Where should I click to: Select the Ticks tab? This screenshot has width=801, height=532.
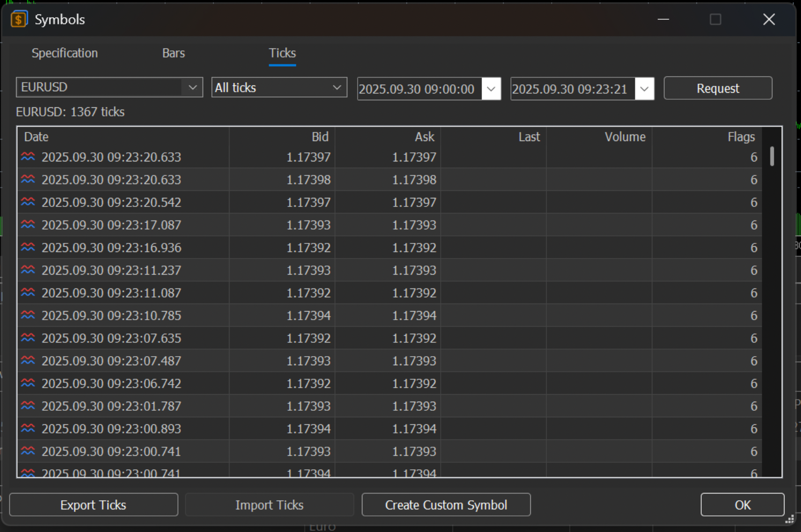pyautogui.click(x=283, y=53)
